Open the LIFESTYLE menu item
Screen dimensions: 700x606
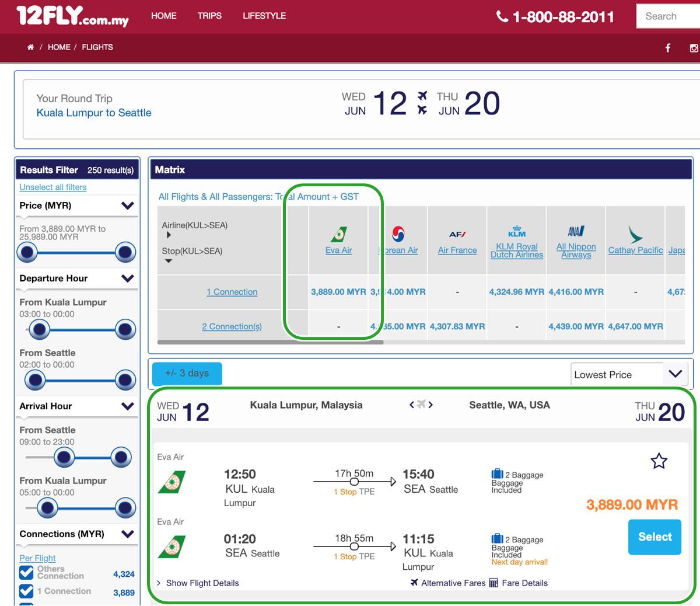(264, 16)
